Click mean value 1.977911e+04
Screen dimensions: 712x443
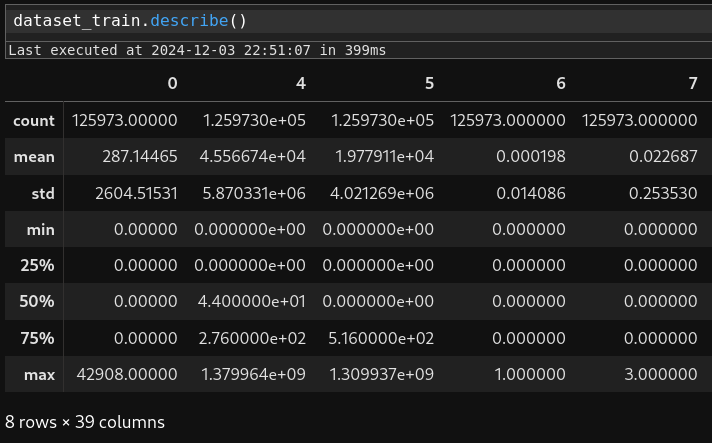click(385, 157)
